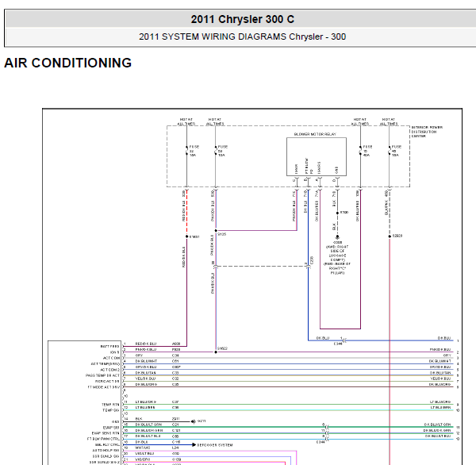Click the "TEMP SIG" pin label
This screenshot has width=476, height=465.
coord(111,410)
